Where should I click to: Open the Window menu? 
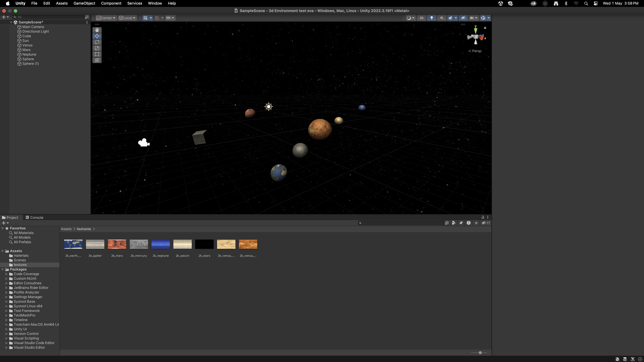coord(155,3)
